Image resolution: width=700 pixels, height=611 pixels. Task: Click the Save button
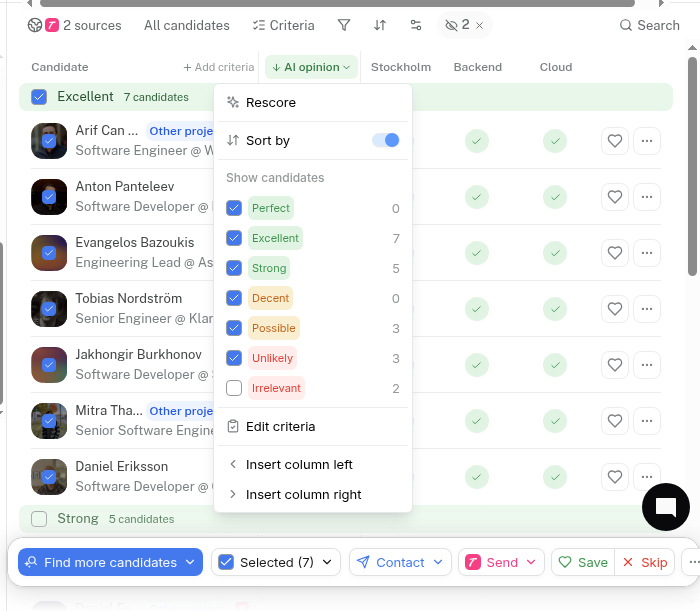point(583,562)
